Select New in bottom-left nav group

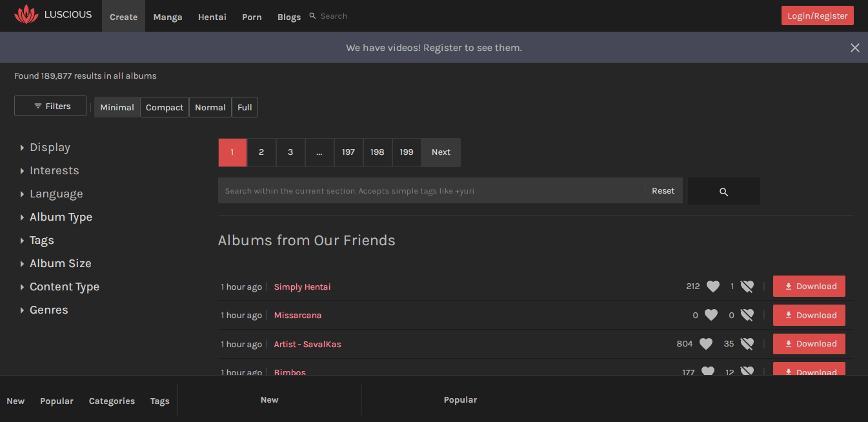coord(15,401)
